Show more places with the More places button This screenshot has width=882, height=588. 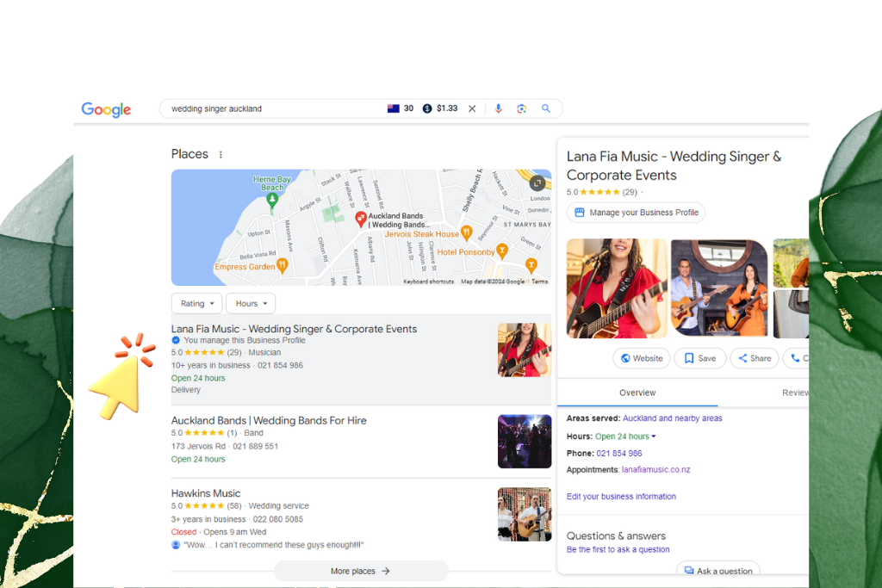(x=361, y=571)
